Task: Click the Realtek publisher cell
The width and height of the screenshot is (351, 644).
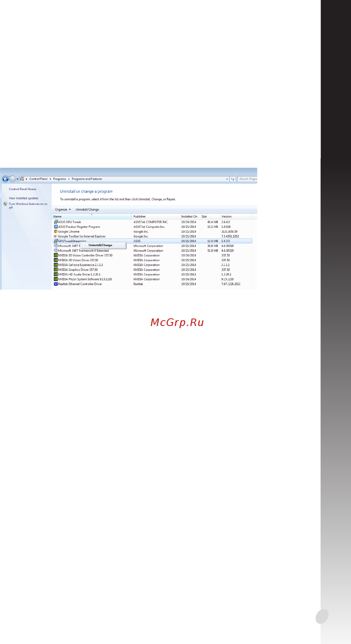Action: pyautogui.click(x=138, y=284)
